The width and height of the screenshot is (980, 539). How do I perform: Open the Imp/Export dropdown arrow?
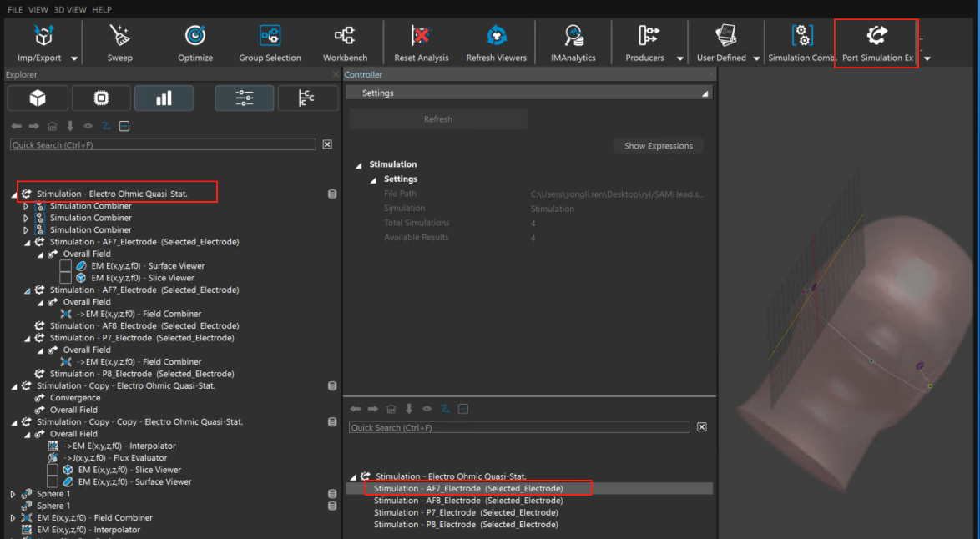point(74,58)
